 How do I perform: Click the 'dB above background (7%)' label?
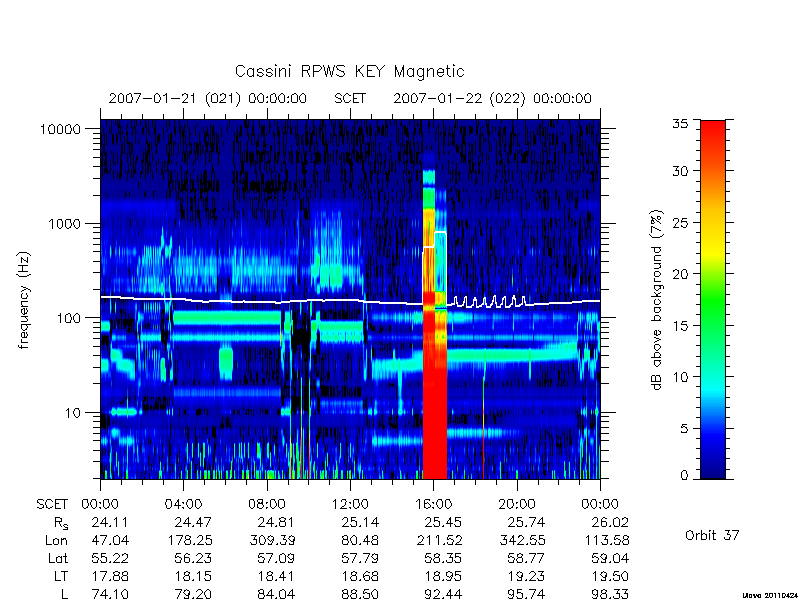[x=657, y=300]
